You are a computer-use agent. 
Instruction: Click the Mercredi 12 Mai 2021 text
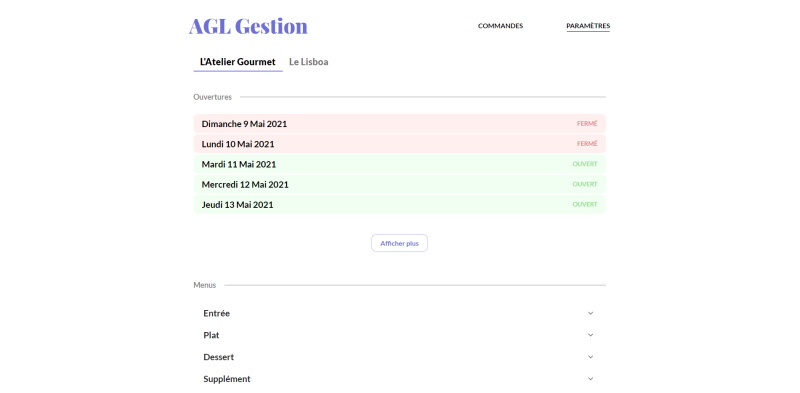click(245, 185)
